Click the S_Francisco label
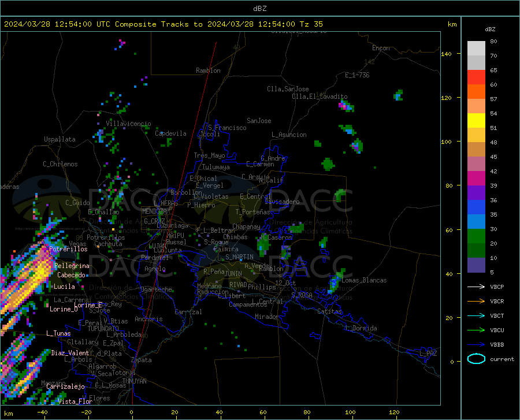This screenshot has height=420, width=520. [x=227, y=128]
